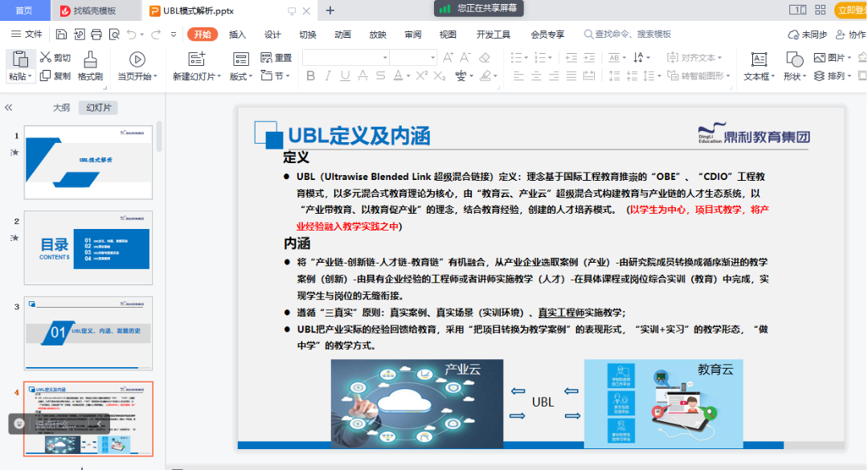The width and height of the screenshot is (868, 470).
Task: Click the clear formatting eraser icon
Action: tap(484, 58)
